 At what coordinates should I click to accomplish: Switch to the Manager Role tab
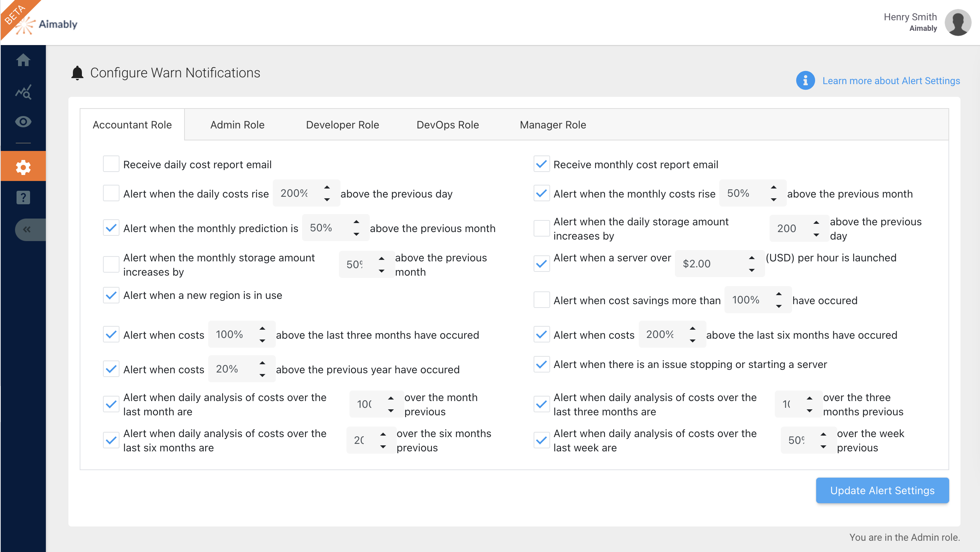click(x=553, y=125)
